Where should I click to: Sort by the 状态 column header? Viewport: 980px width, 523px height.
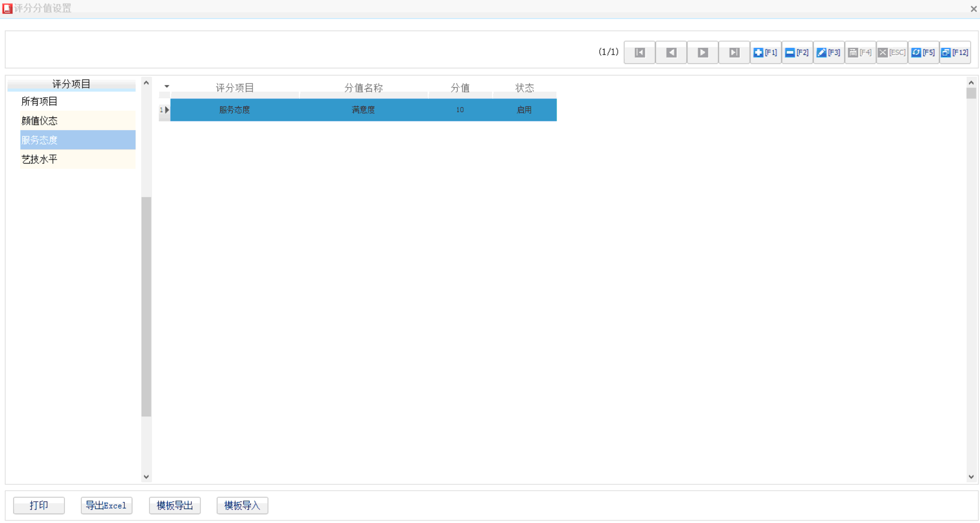tap(525, 88)
